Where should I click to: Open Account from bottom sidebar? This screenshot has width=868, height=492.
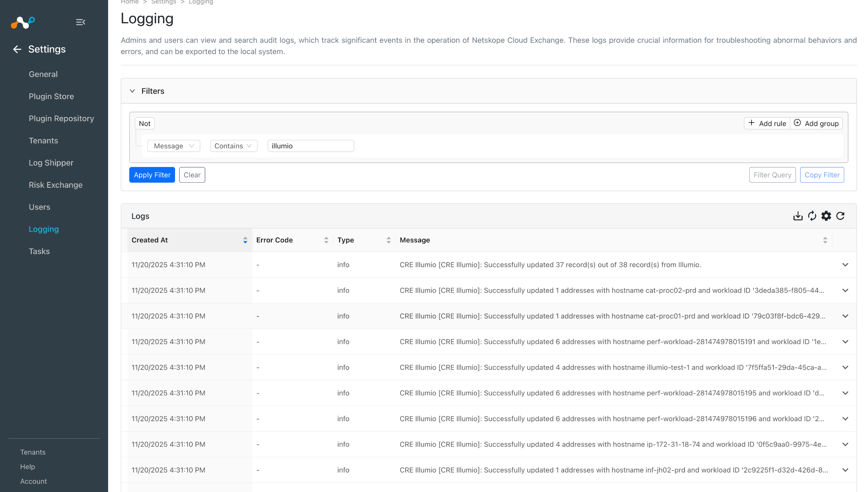coord(33,481)
